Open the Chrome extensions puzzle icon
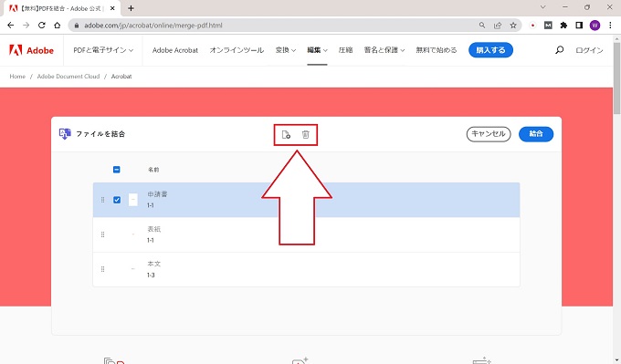 click(x=563, y=26)
